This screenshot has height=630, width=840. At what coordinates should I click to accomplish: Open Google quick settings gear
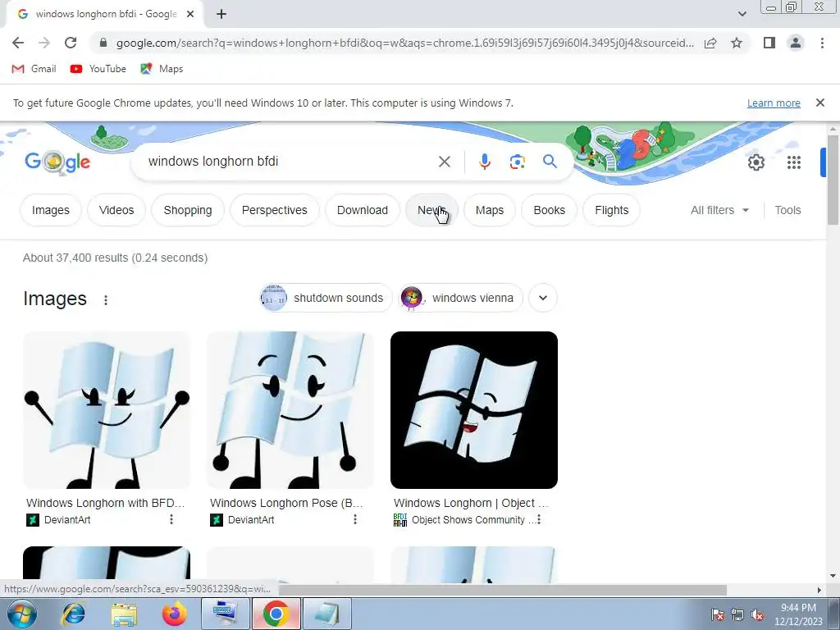(756, 162)
